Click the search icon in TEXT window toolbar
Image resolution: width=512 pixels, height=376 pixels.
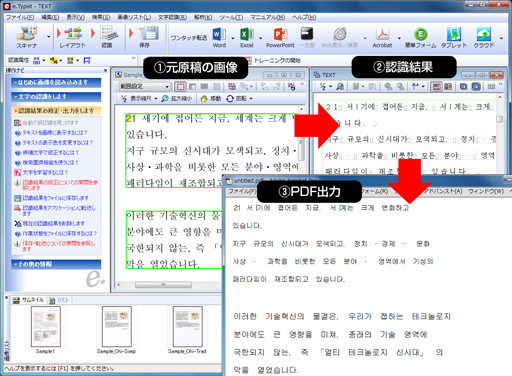340,87
